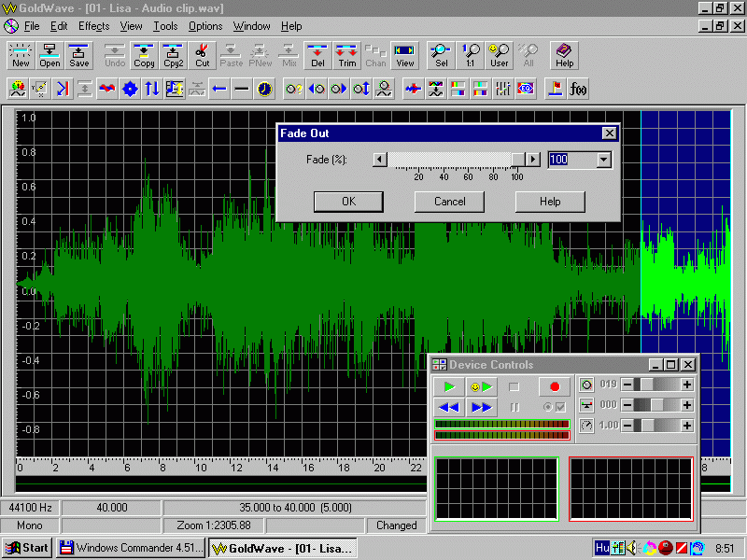Click Help in the Fade Out dialog
747x560 pixels.
coord(550,202)
